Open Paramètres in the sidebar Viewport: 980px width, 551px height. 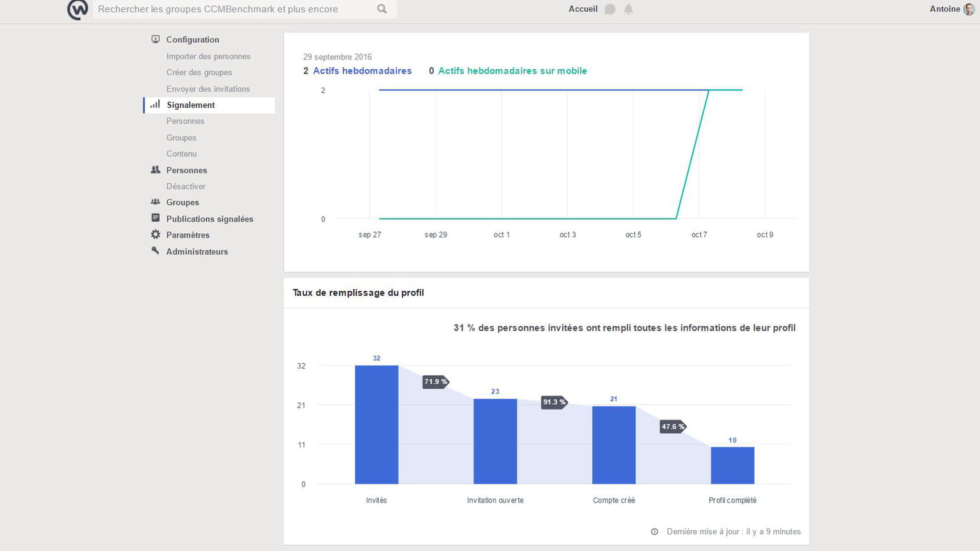pyautogui.click(x=187, y=235)
